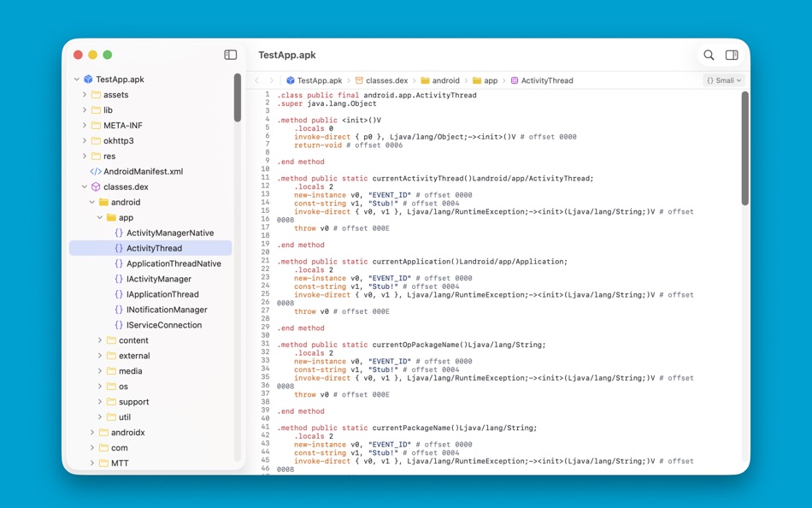Click the AndroidManifest.xml code icon
This screenshot has height=508, width=812.
point(96,172)
